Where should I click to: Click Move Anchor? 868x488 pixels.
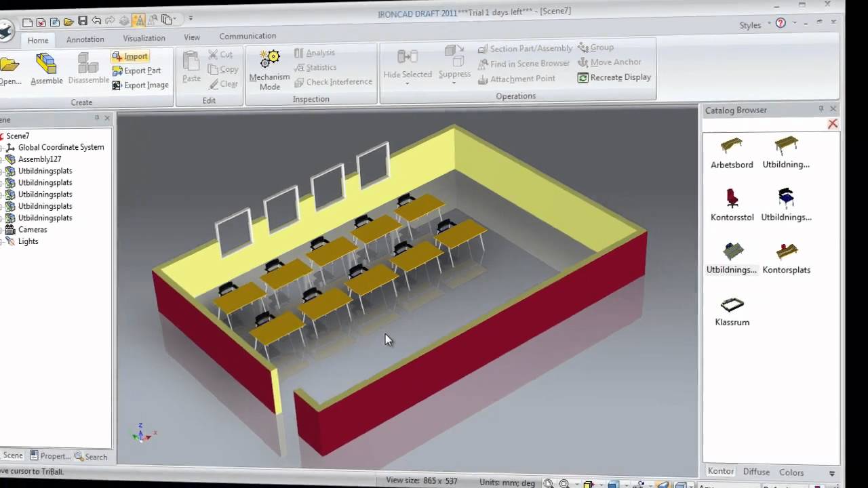pyautogui.click(x=610, y=62)
